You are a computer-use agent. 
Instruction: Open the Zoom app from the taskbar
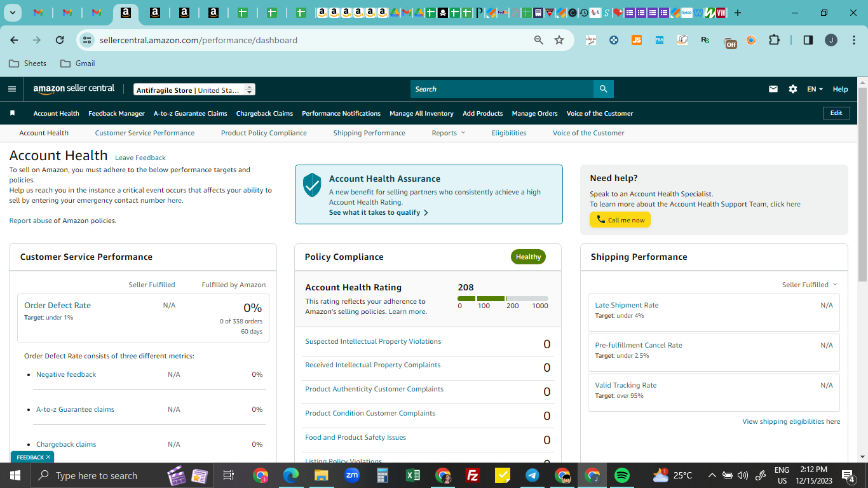point(352,475)
